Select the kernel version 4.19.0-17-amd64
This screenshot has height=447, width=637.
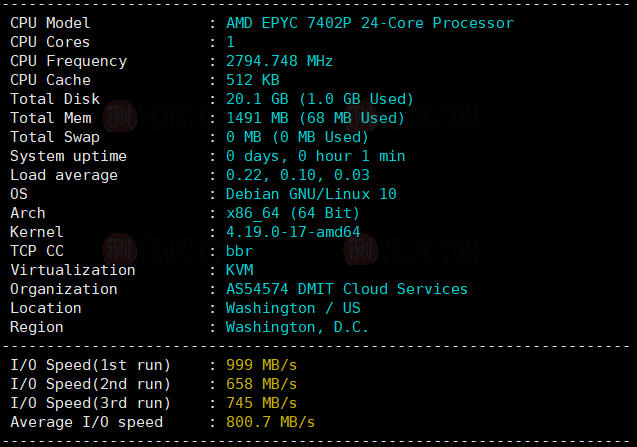(x=292, y=232)
